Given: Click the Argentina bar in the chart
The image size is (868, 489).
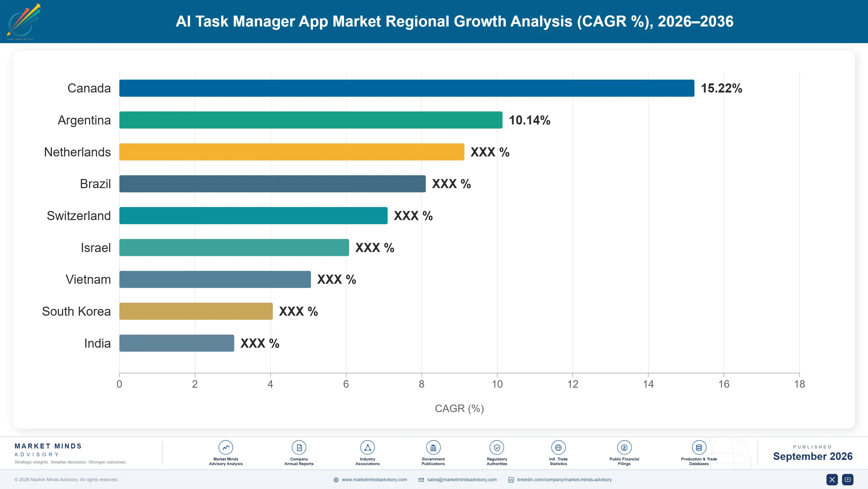Looking at the screenshot, I should point(311,120).
